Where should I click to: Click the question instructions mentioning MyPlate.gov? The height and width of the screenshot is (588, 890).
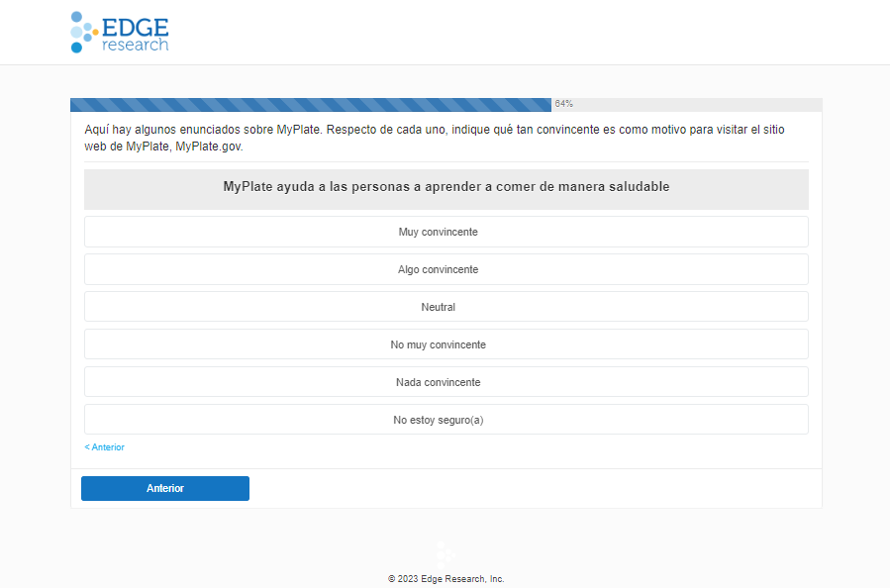[435, 138]
